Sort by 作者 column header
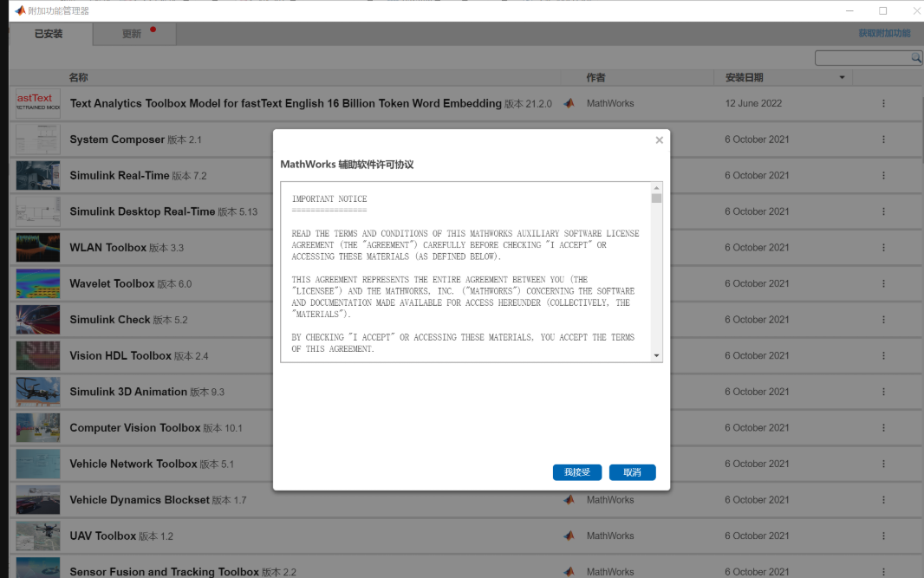924x578 pixels. (595, 77)
